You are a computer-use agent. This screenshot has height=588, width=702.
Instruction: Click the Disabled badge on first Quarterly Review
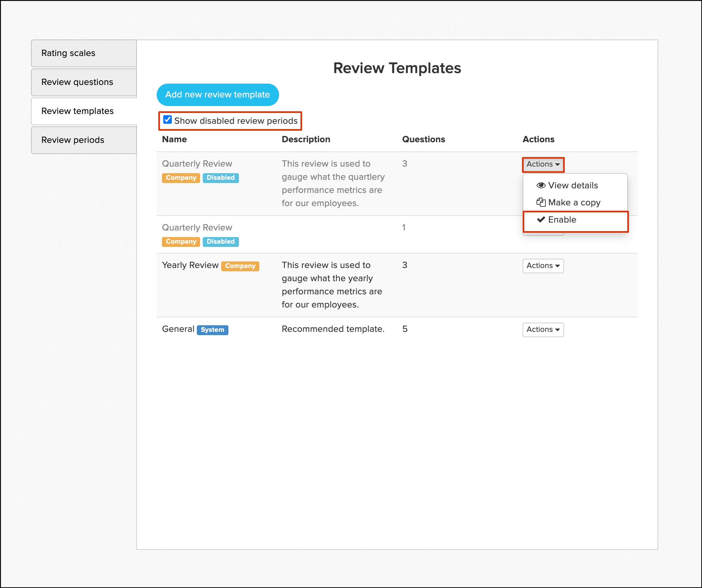[220, 177]
